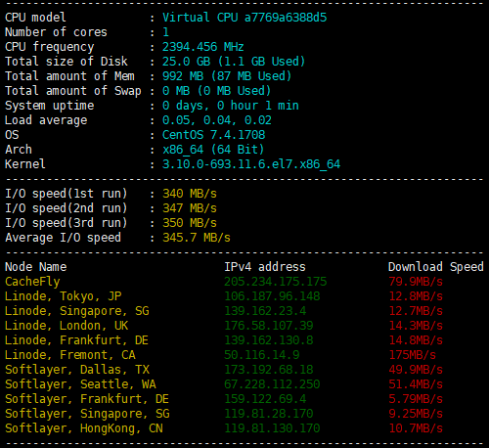489x448 pixels.
Task: Click the CPU model value text
Action: 244,18
